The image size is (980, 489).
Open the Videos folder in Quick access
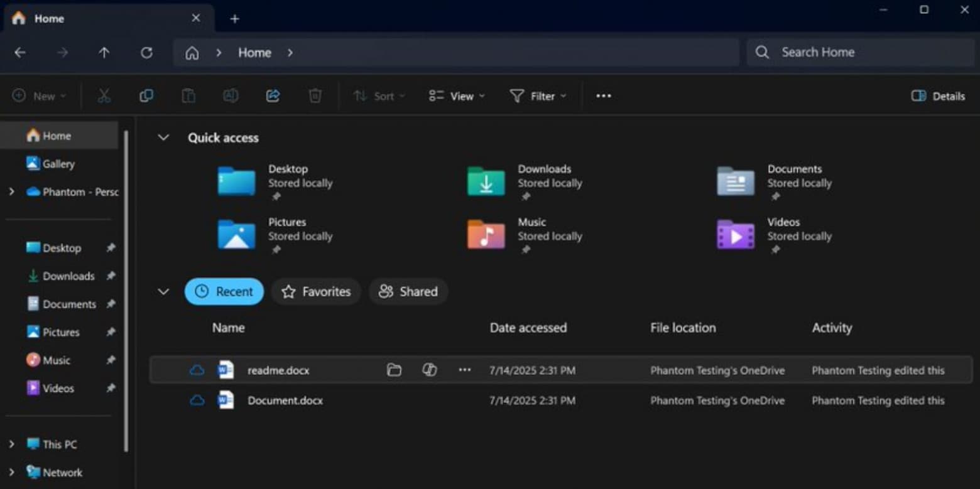click(736, 235)
